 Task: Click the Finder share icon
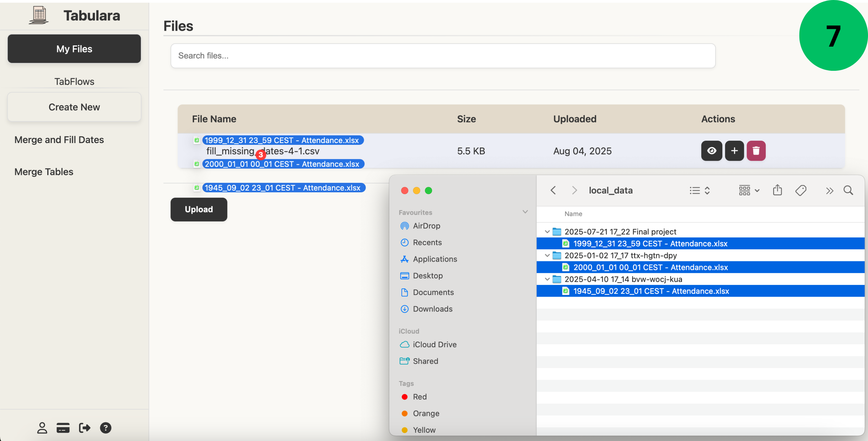click(777, 191)
